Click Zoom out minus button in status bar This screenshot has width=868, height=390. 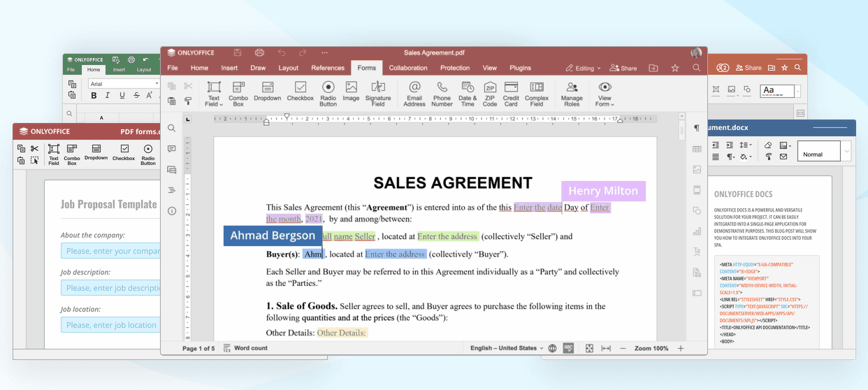pos(623,348)
